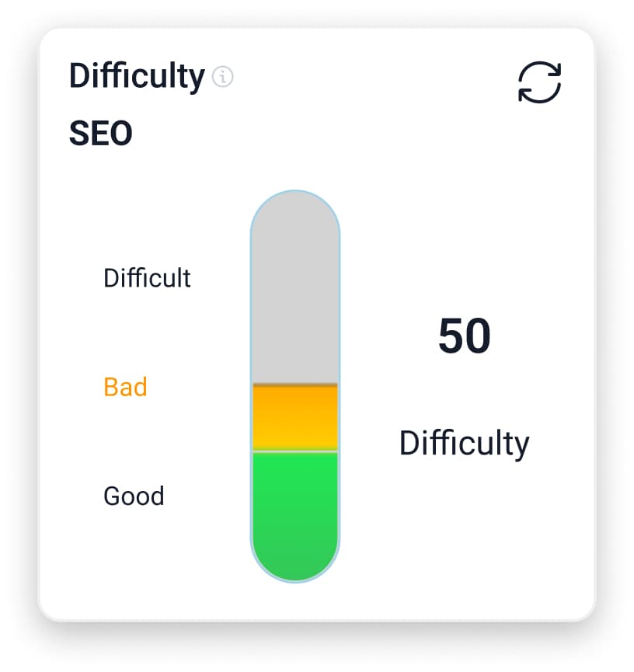Refresh the difficulty score with circular arrows
Screen dimensions: 634x672
tap(539, 82)
